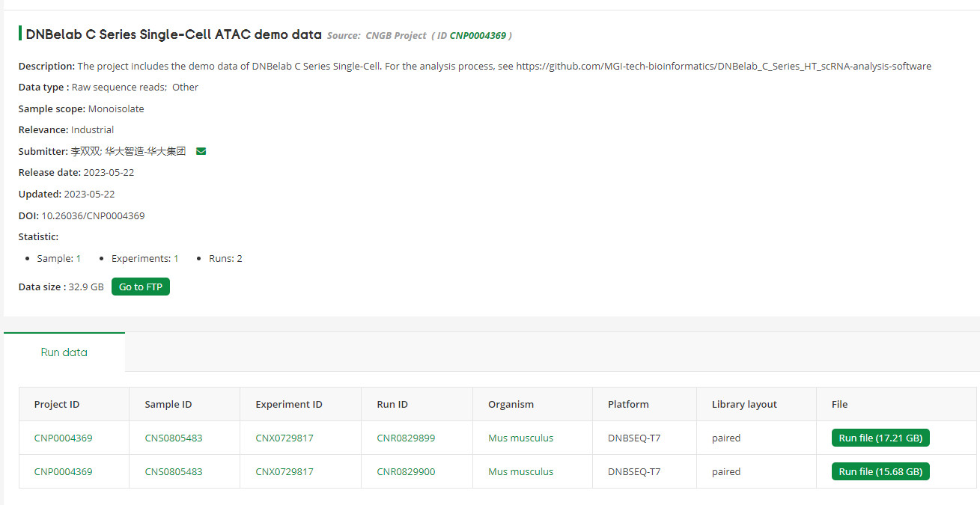Image resolution: width=980 pixels, height=505 pixels.
Task: Click Mus musculus organism link in second row
Action: coord(520,471)
